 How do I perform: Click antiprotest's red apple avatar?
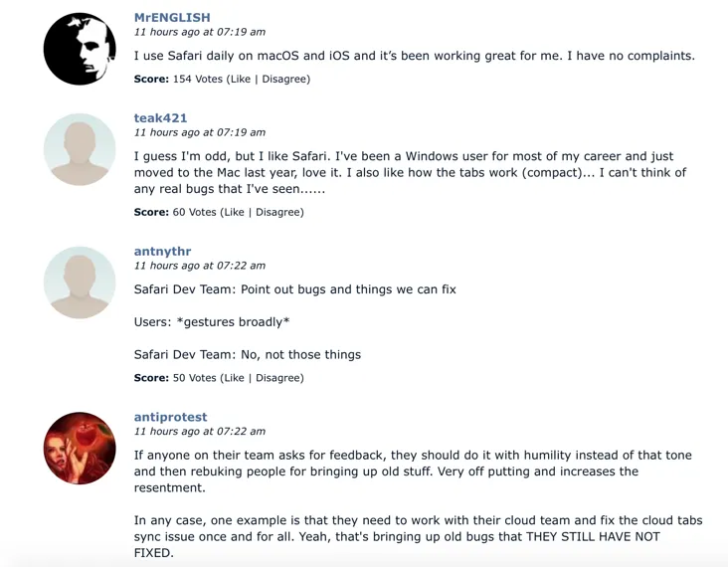(x=80, y=448)
